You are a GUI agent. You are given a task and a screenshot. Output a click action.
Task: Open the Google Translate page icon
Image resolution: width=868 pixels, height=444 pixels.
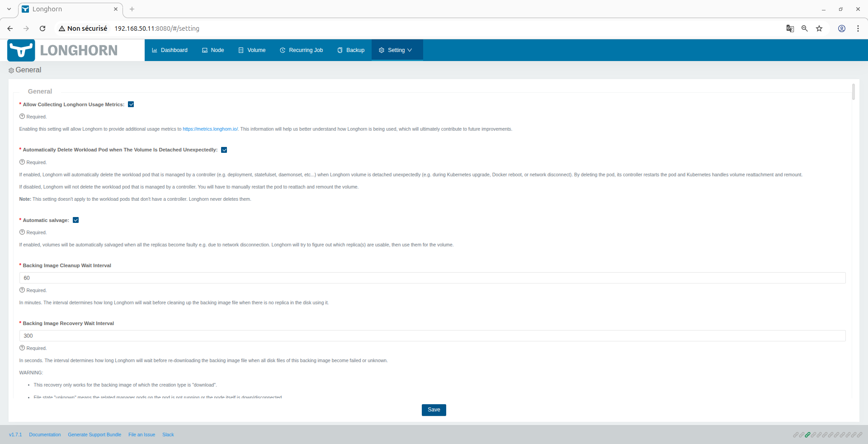pos(790,28)
